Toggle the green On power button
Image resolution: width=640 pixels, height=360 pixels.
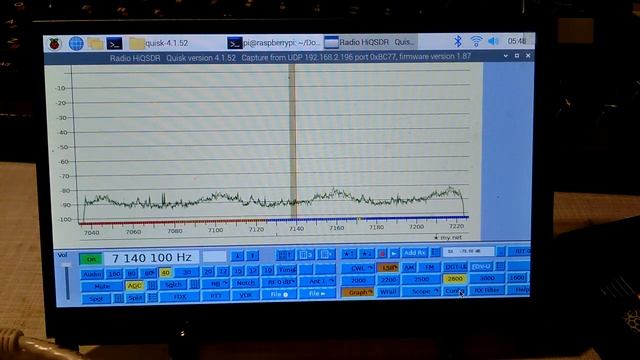point(91,259)
